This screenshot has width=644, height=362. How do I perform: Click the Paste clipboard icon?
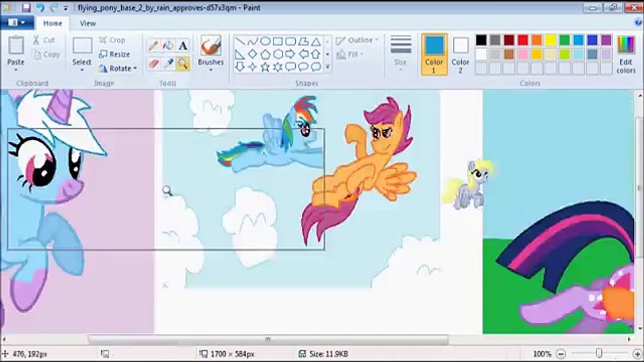[16, 46]
